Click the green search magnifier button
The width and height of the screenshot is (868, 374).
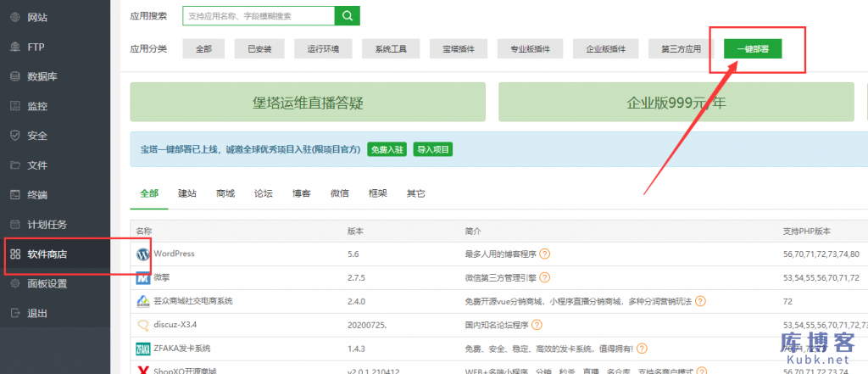(347, 15)
